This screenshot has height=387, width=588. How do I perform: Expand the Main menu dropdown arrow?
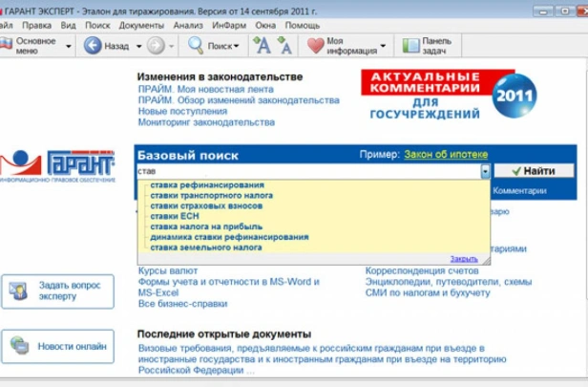click(69, 46)
